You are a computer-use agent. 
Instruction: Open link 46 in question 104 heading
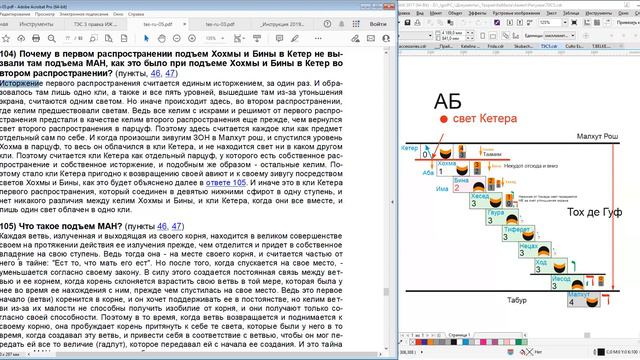point(156,73)
